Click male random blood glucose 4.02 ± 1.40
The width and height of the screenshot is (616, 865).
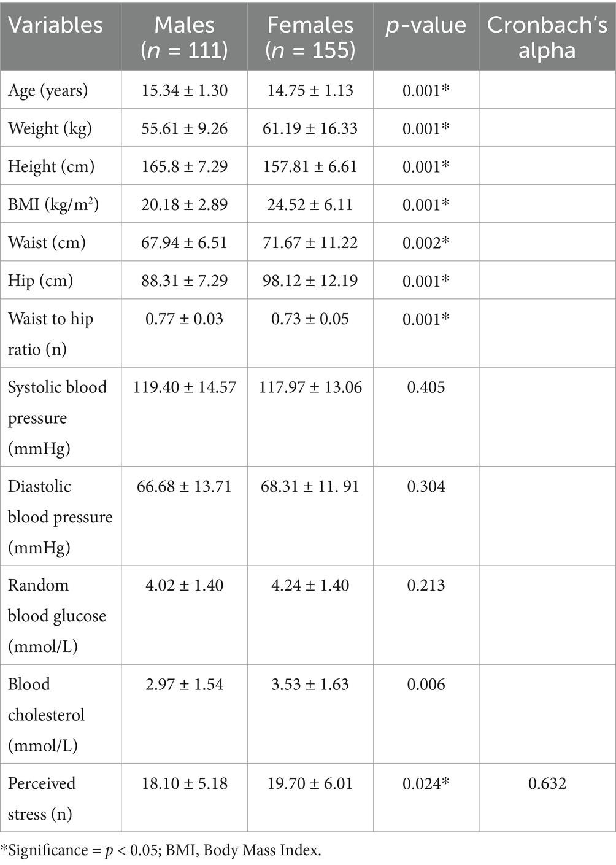pyautogui.click(x=185, y=585)
